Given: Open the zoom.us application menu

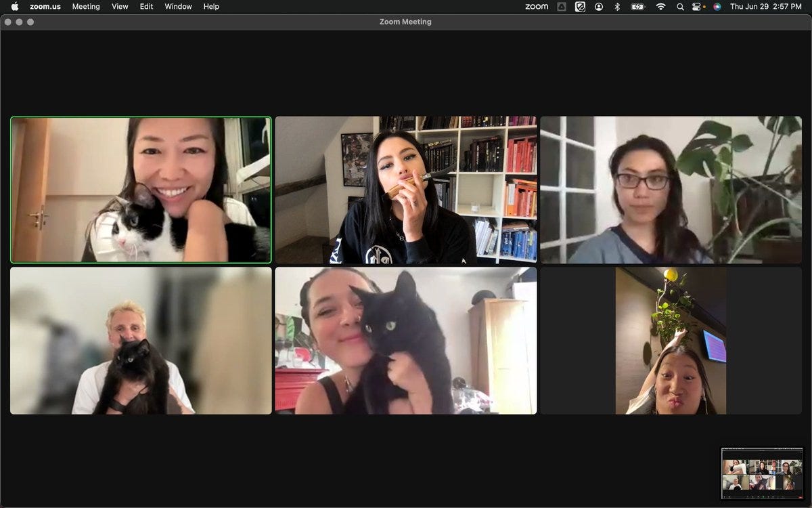Looking at the screenshot, I should coord(44,6).
